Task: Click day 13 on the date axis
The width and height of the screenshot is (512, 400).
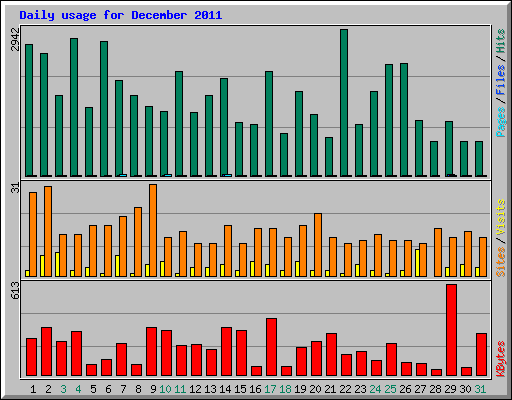Action: point(210,389)
